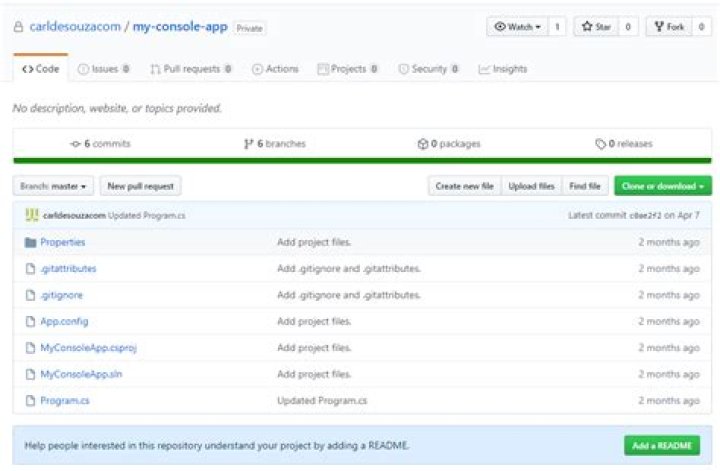
Task: Open commit message in MyConsoleApp.sln row
Action: tap(314, 374)
